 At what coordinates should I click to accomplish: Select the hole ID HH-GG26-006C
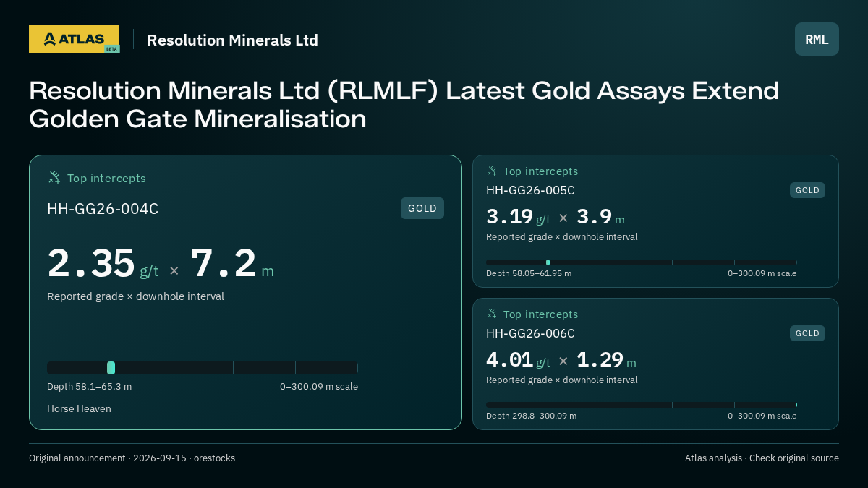tap(530, 333)
